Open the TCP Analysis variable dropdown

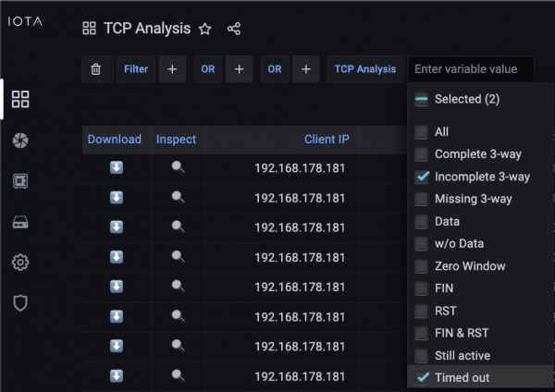(x=364, y=69)
